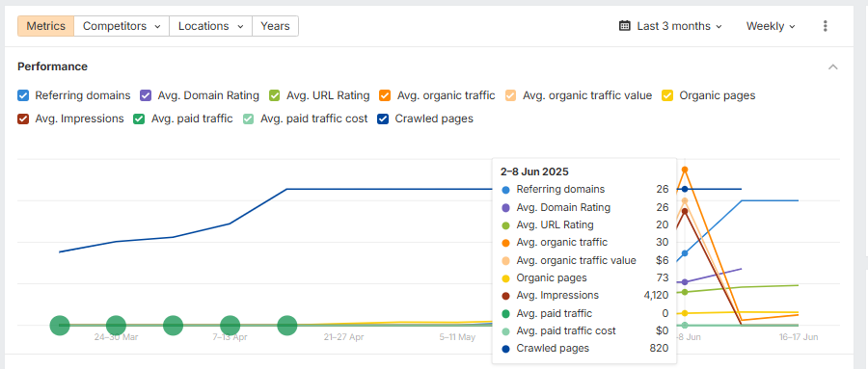Open the three-dot more options menu
Screen dimensions: 868x369
[825, 26]
